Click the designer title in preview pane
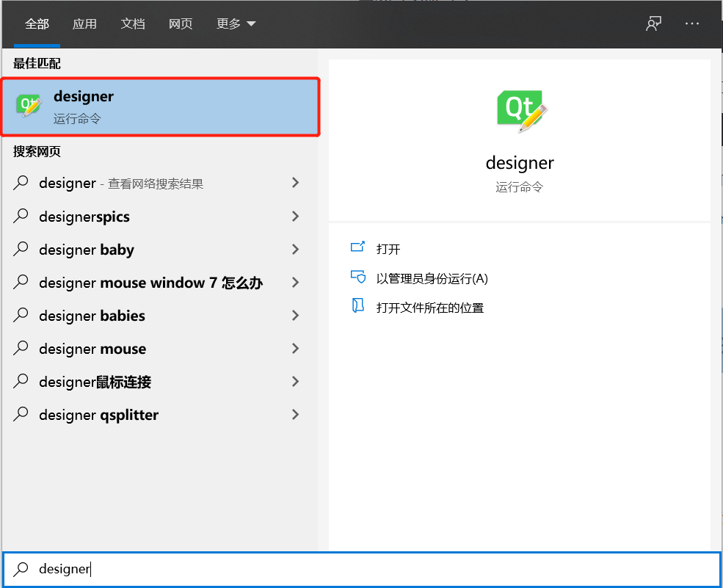The width and height of the screenshot is (723, 588). [520, 163]
